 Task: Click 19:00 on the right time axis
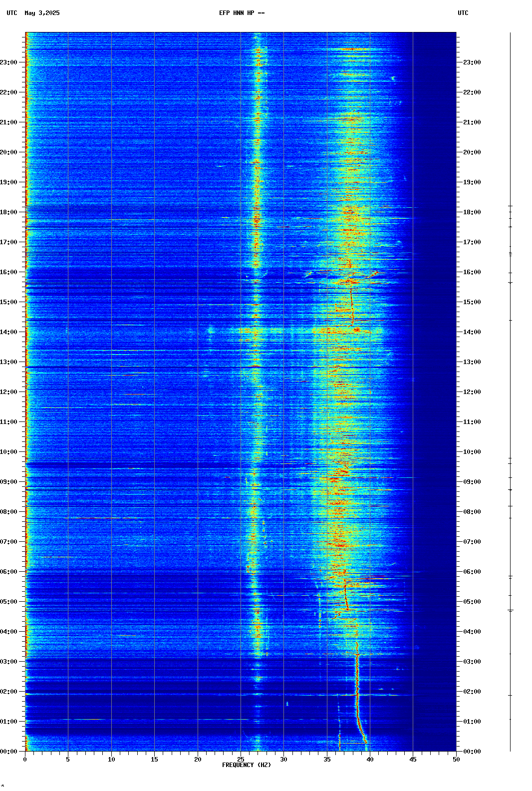[472, 182]
